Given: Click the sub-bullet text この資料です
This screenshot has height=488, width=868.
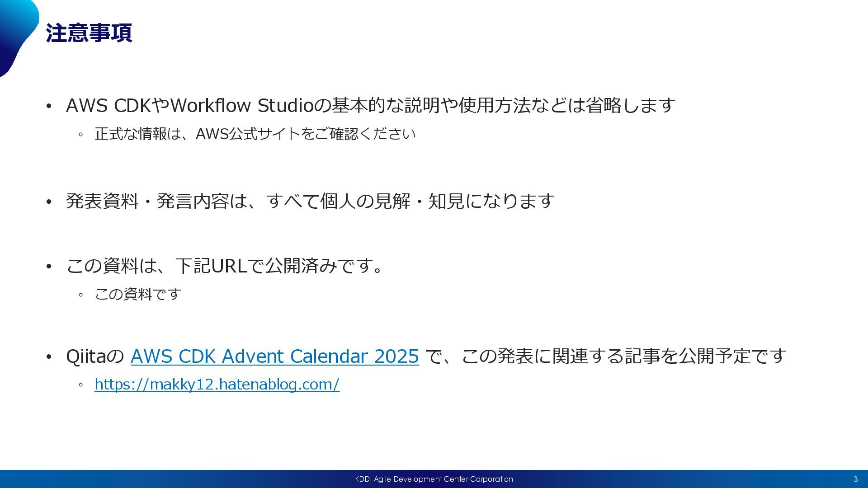Looking at the screenshot, I should [138, 295].
